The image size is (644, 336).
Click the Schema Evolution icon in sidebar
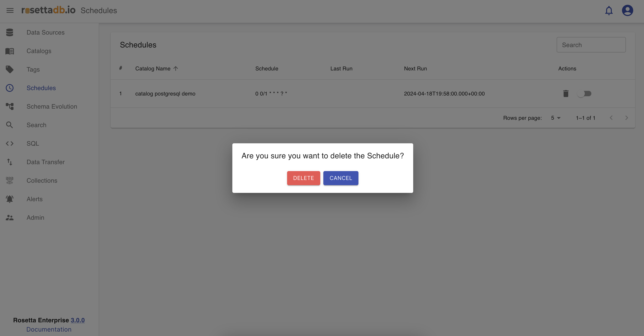click(x=10, y=106)
